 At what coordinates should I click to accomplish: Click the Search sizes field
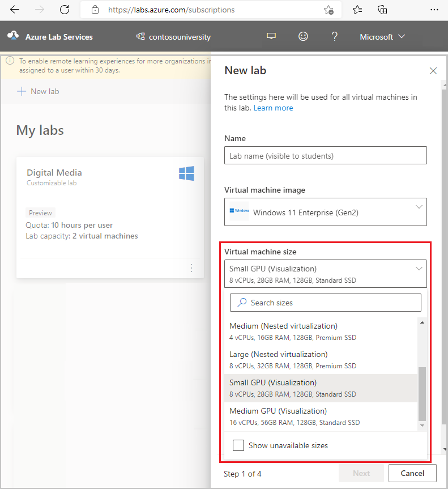[x=326, y=303]
